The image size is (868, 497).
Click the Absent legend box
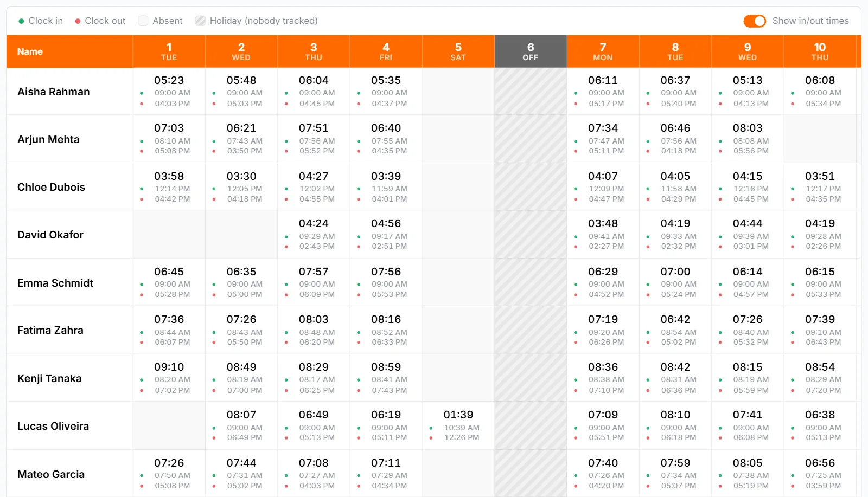(x=143, y=21)
